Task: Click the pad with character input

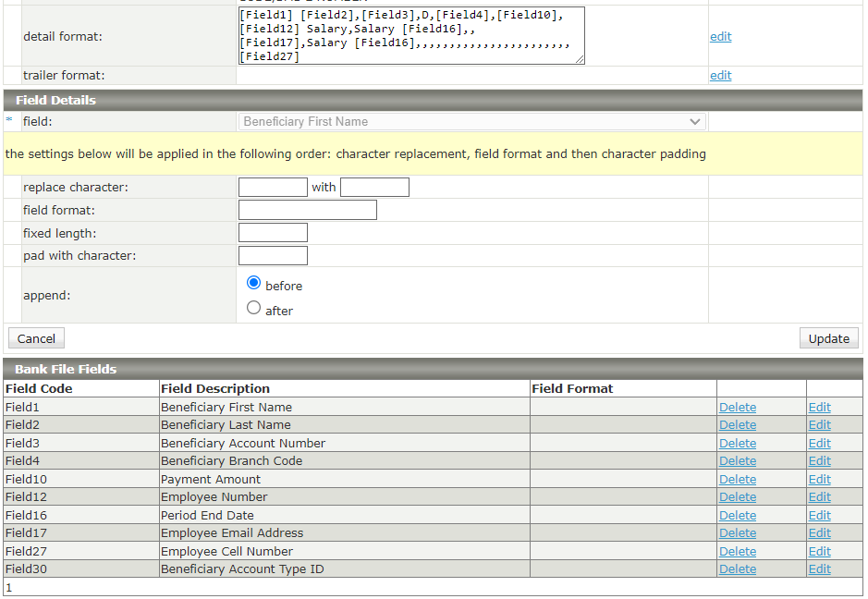Action: pos(273,256)
